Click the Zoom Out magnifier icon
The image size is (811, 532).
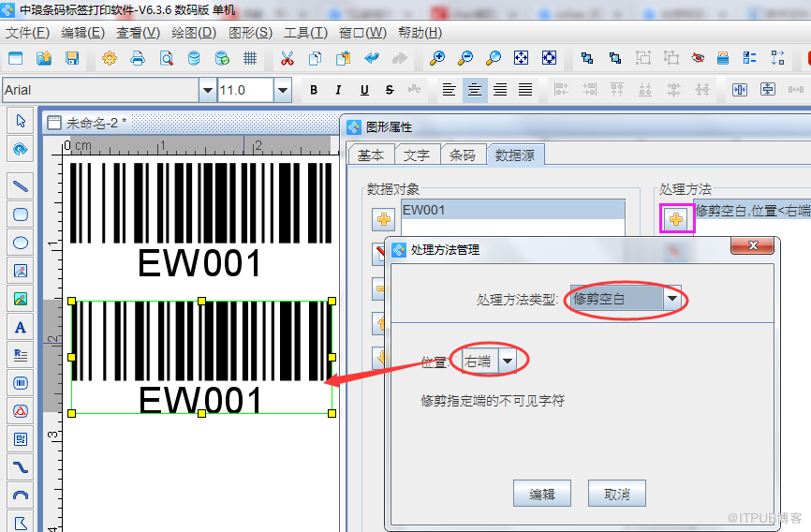pos(465,58)
